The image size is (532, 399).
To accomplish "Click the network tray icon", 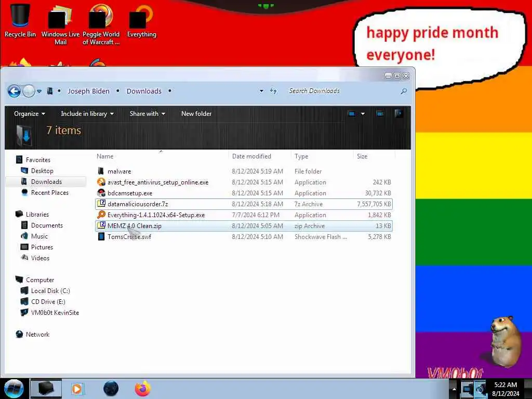I will tap(468, 389).
